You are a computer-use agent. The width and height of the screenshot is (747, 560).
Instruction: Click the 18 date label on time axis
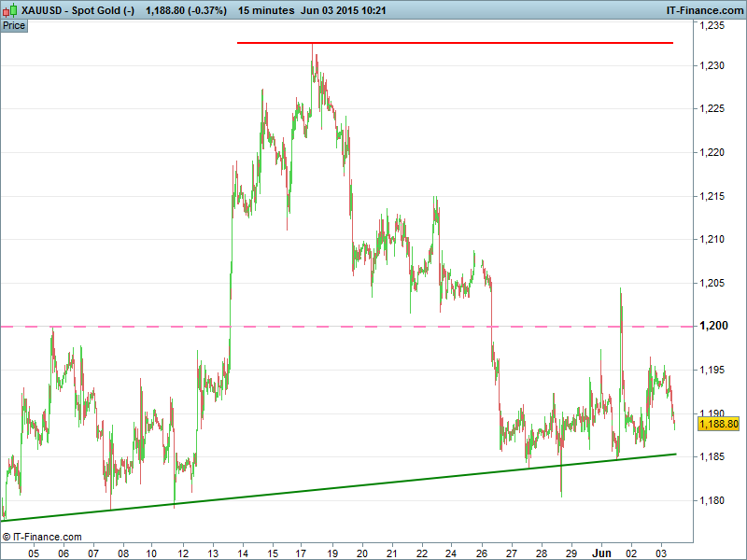tap(332, 552)
